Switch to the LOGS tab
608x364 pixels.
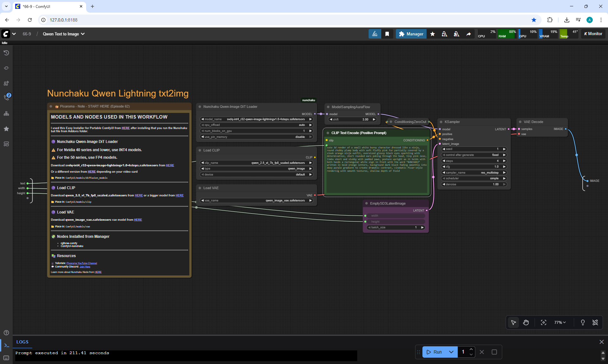[x=22, y=342]
